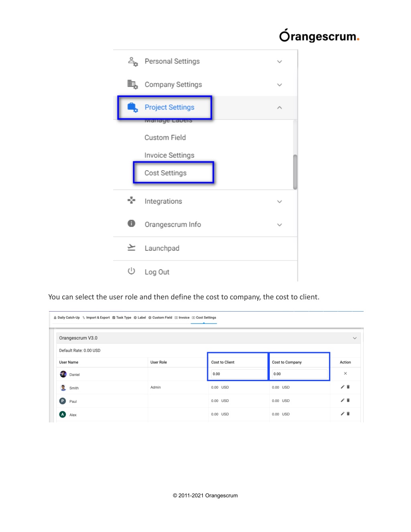Click the name "Alex" in the table

[x=73, y=415]
